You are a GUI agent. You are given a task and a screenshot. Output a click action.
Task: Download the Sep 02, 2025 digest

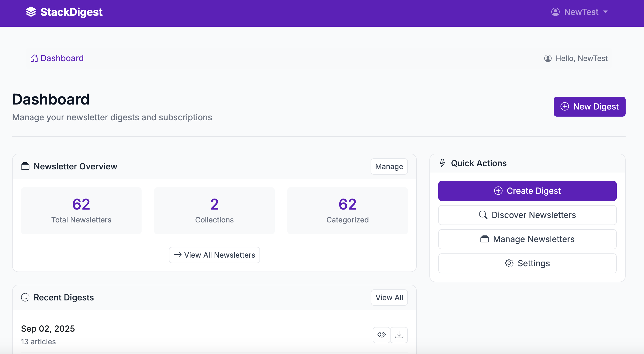[399, 335]
